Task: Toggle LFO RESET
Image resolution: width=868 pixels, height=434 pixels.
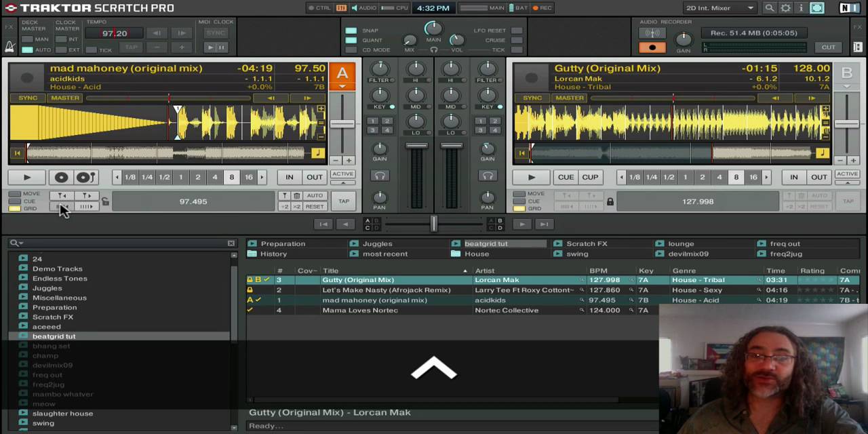Action: [x=517, y=31]
